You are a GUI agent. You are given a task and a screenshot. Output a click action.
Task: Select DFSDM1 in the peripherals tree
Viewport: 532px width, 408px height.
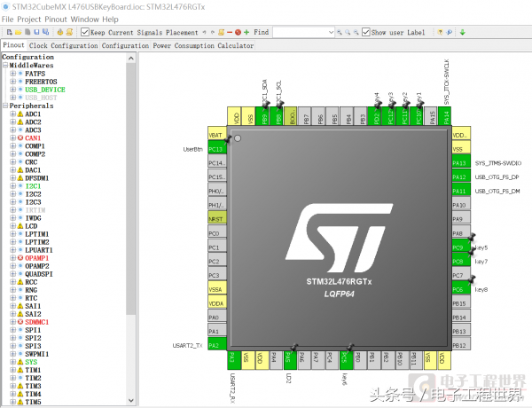(x=36, y=178)
